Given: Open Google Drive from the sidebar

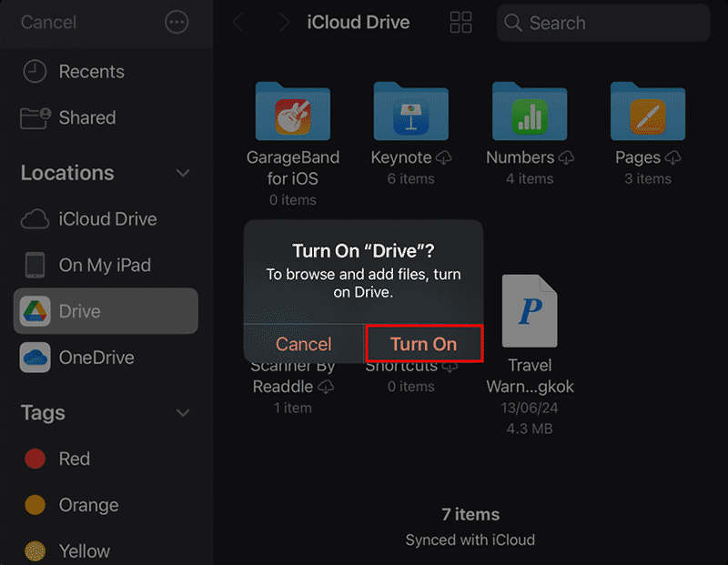Looking at the screenshot, I should [82, 310].
